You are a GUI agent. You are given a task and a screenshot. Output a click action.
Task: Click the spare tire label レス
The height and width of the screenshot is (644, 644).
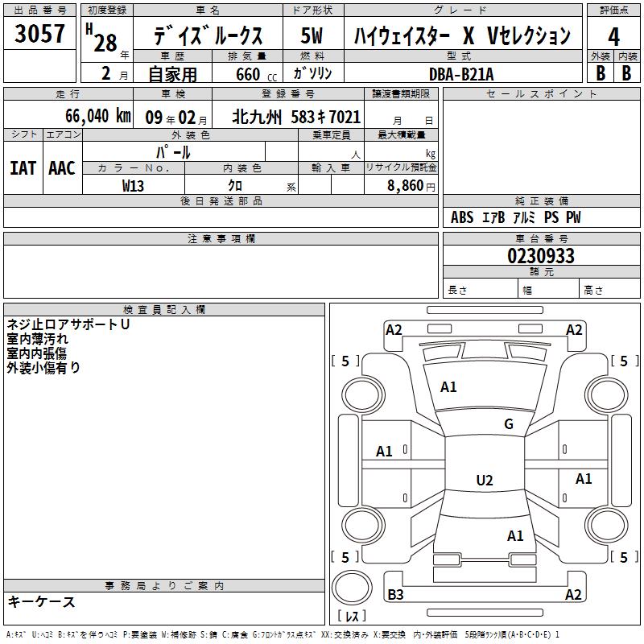point(352,616)
